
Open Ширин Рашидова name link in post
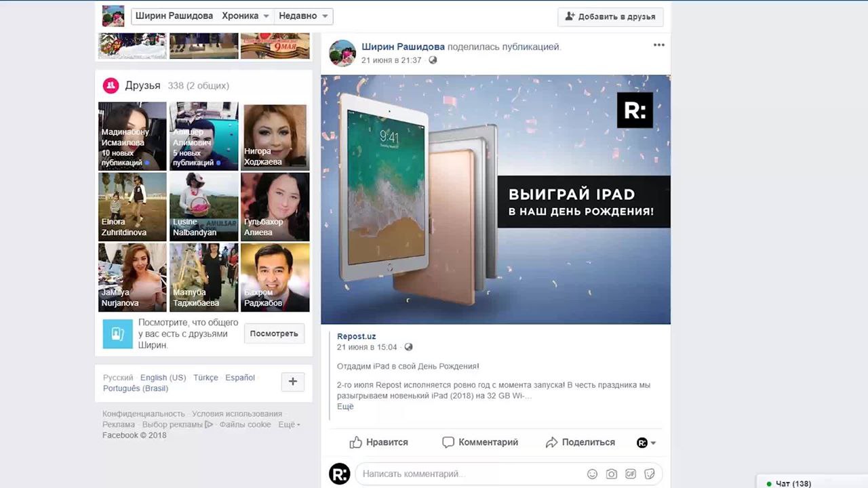pyautogui.click(x=403, y=47)
